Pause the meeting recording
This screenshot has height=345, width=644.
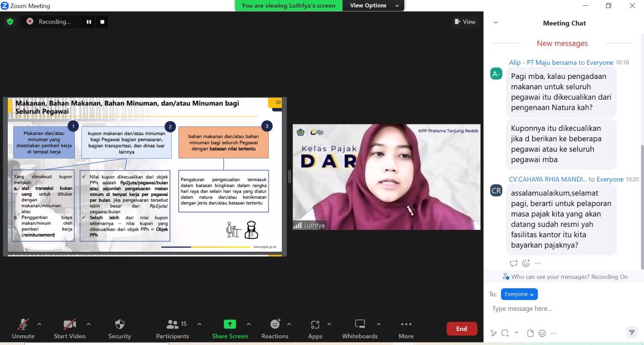(x=89, y=22)
